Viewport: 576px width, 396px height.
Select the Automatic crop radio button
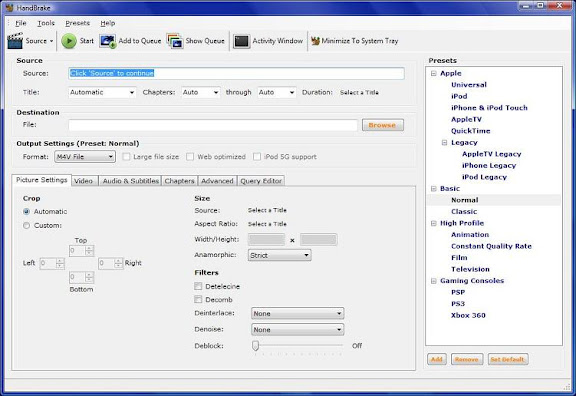pos(26,212)
